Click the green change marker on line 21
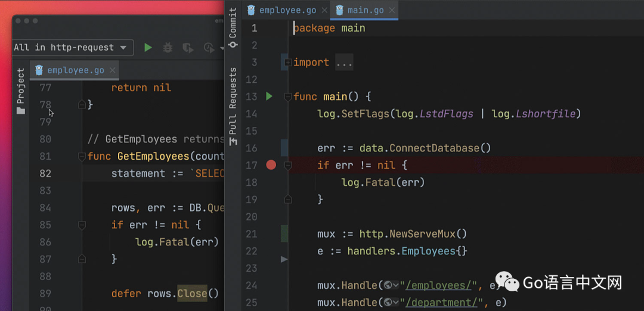The image size is (644, 311). (x=284, y=234)
